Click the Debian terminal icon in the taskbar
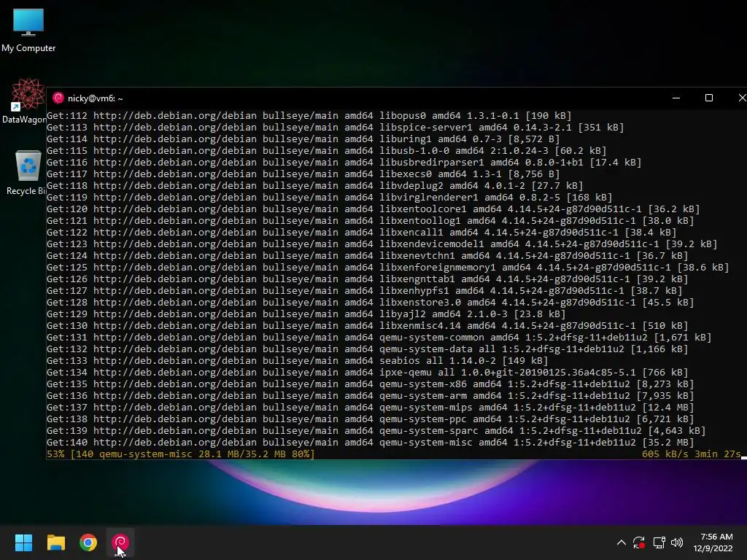Screen dimensions: 747x560 (x=120, y=542)
